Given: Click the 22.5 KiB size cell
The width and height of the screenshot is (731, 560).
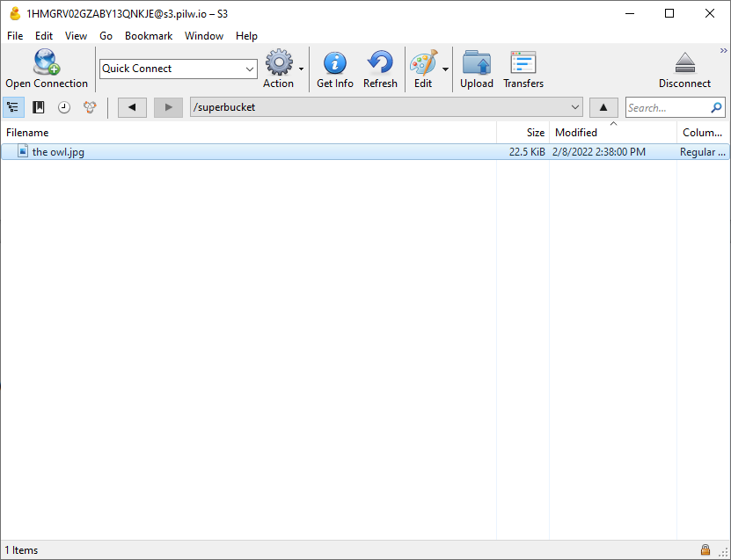Looking at the screenshot, I should [x=527, y=152].
